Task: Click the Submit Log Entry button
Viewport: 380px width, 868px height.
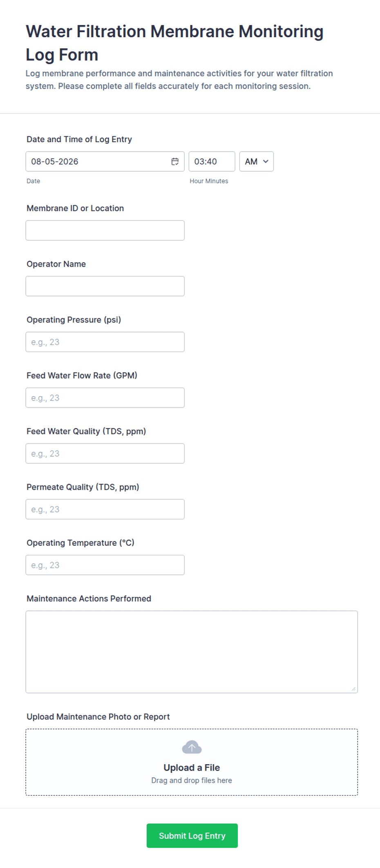Action: point(192,835)
